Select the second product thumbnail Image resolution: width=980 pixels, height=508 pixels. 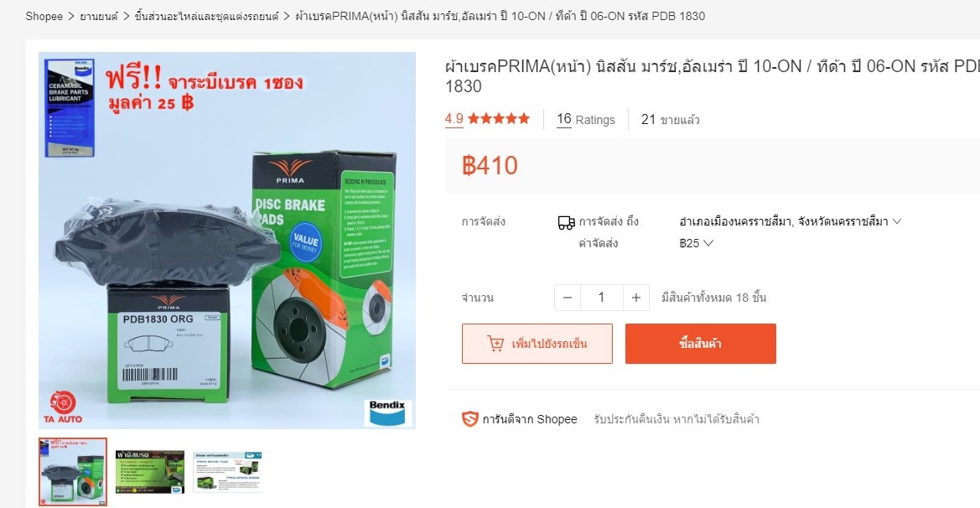[x=150, y=472]
